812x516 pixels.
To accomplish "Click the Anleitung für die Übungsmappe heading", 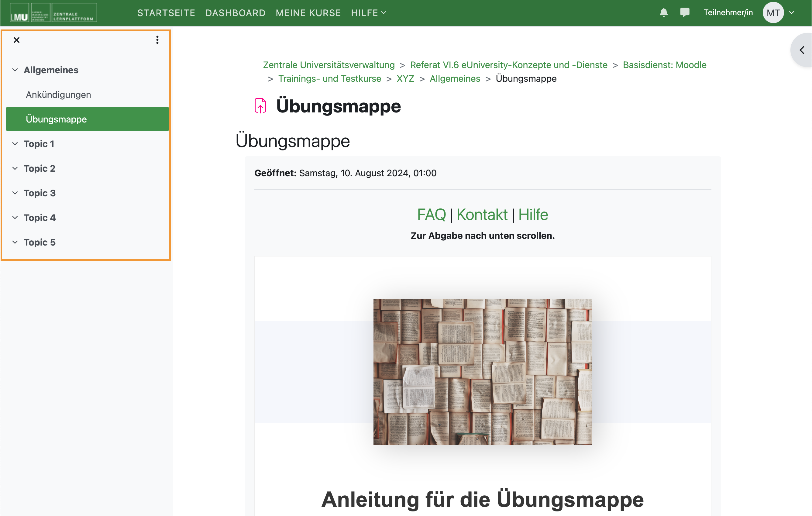I will tap(483, 500).
